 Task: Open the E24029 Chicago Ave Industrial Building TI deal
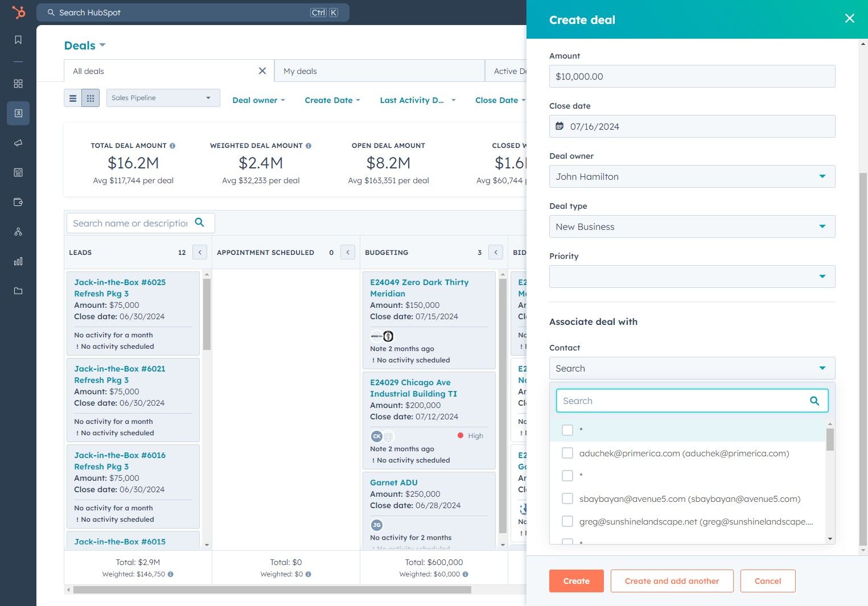point(414,388)
